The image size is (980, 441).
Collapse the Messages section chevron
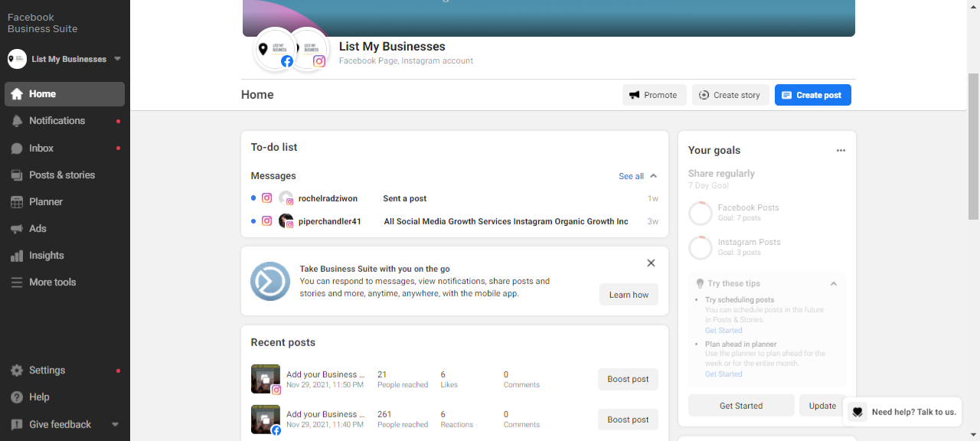tap(653, 176)
